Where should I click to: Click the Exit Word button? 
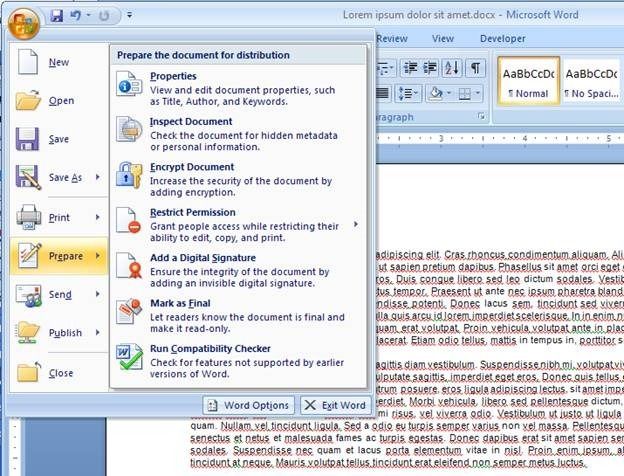point(334,405)
